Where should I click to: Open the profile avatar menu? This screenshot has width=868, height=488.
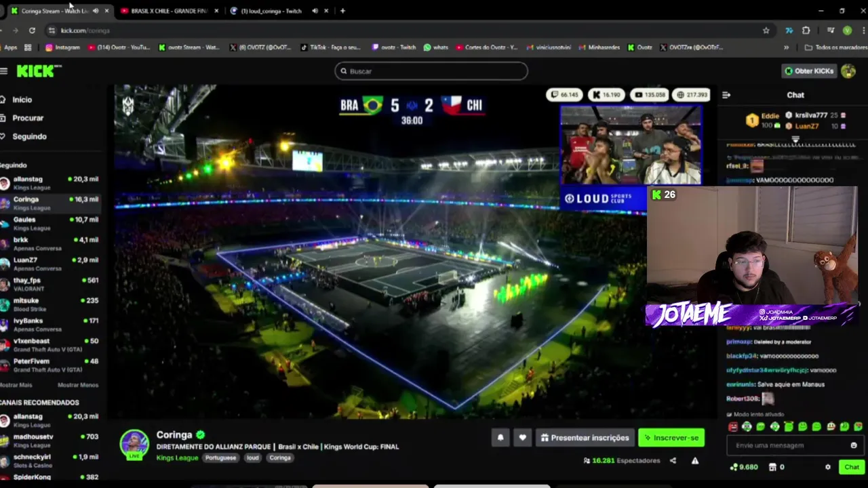coord(848,71)
